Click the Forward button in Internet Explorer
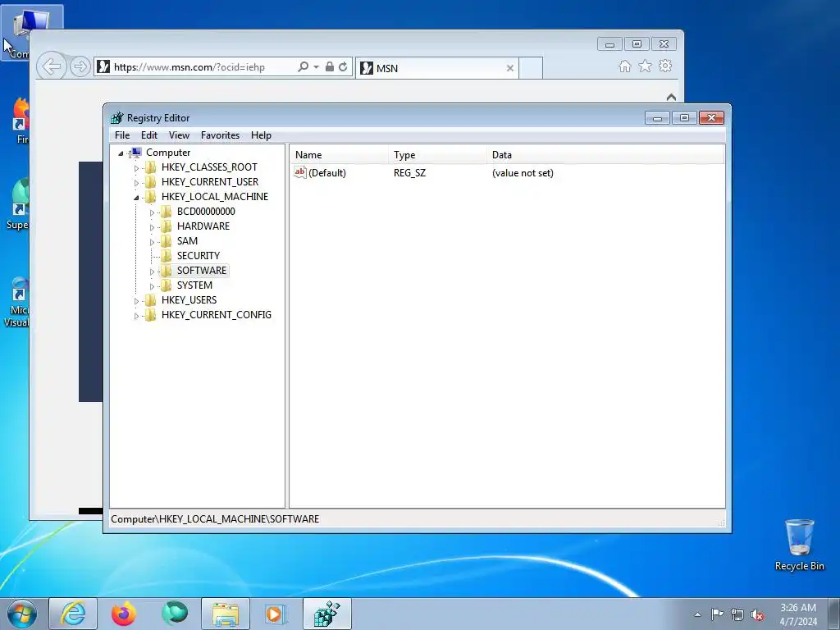Screen dimensions: 840x630 pyautogui.click(x=80, y=67)
